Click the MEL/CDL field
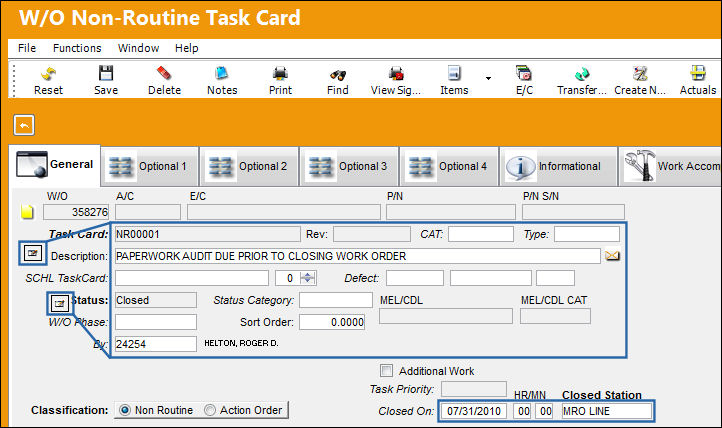 pyautogui.click(x=446, y=316)
